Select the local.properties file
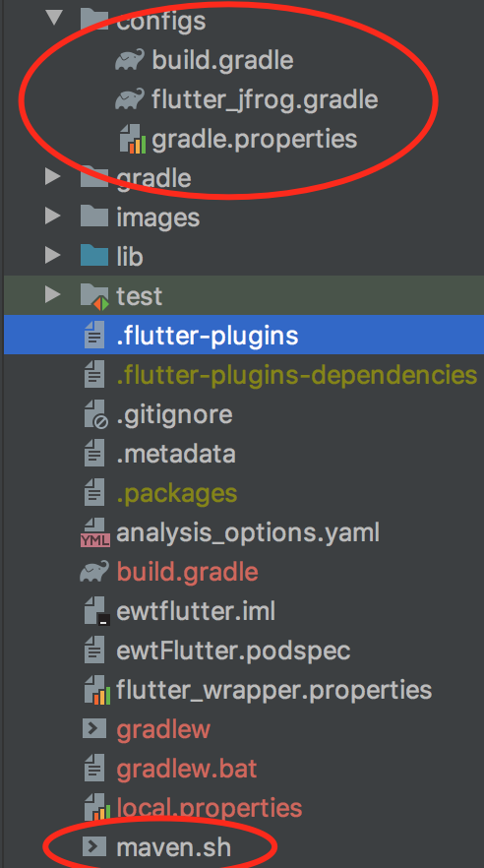 pyautogui.click(x=210, y=808)
